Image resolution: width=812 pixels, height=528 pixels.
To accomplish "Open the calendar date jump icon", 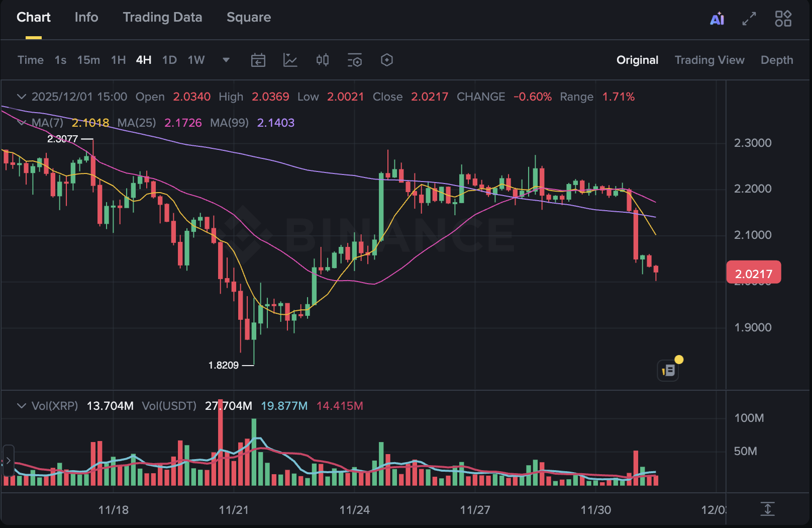I will click(x=258, y=60).
